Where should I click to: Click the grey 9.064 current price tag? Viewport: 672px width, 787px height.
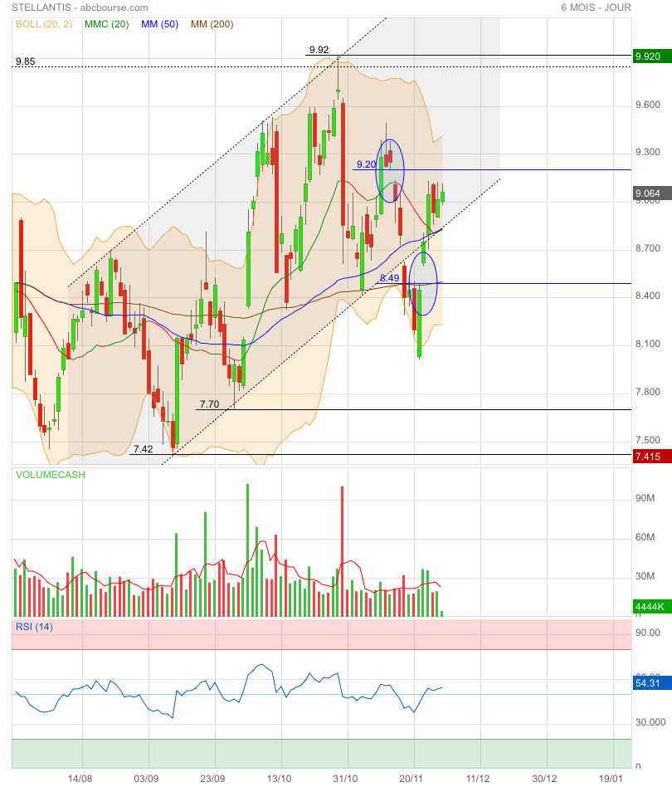(x=652, y=193)
